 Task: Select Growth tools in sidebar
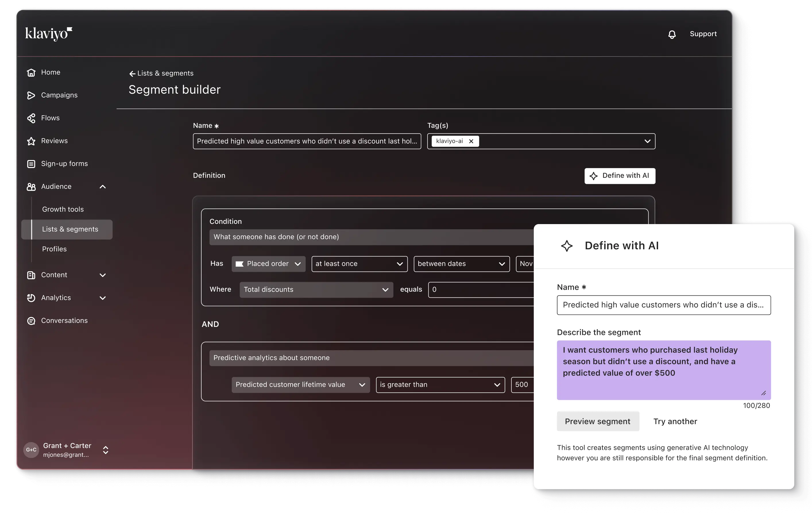tap(63, 209)
